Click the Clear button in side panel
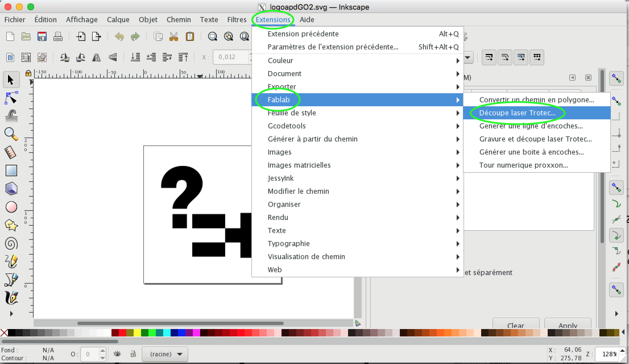Image resolution: width=629 pixels, height=364 pixels. click(516, 324)
